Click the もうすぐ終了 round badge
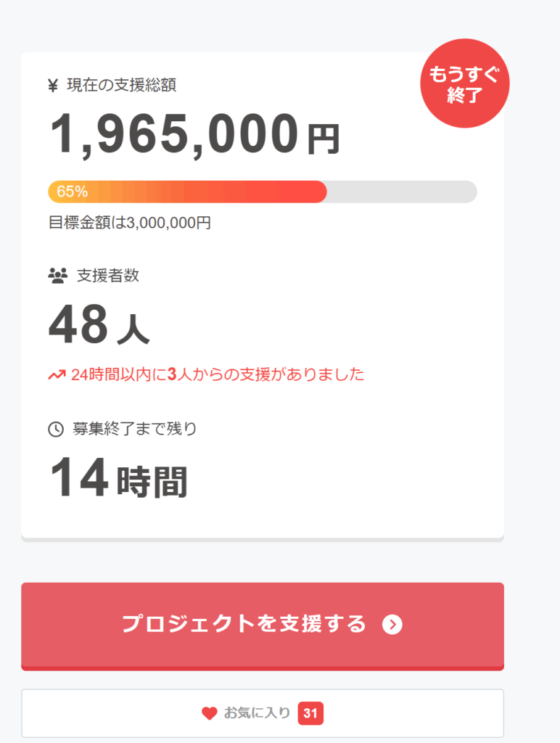Image resolution: width=560 pixels, height=743 pixels. point(465,83)
